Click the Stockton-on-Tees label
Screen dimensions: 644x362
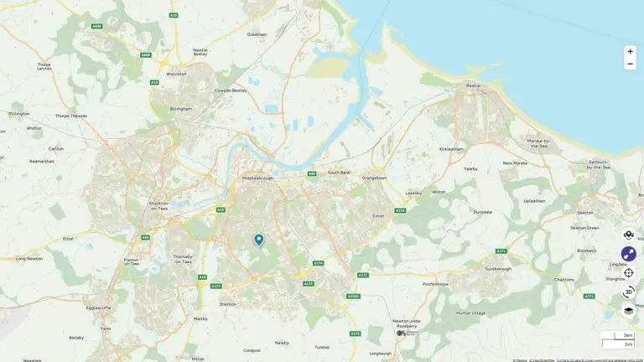158,206
